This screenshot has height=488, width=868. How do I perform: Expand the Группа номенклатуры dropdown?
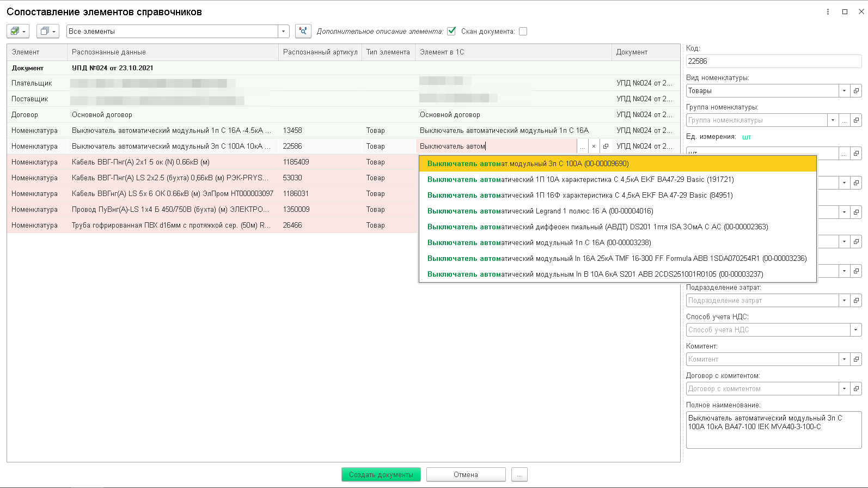tap(833, 120)
